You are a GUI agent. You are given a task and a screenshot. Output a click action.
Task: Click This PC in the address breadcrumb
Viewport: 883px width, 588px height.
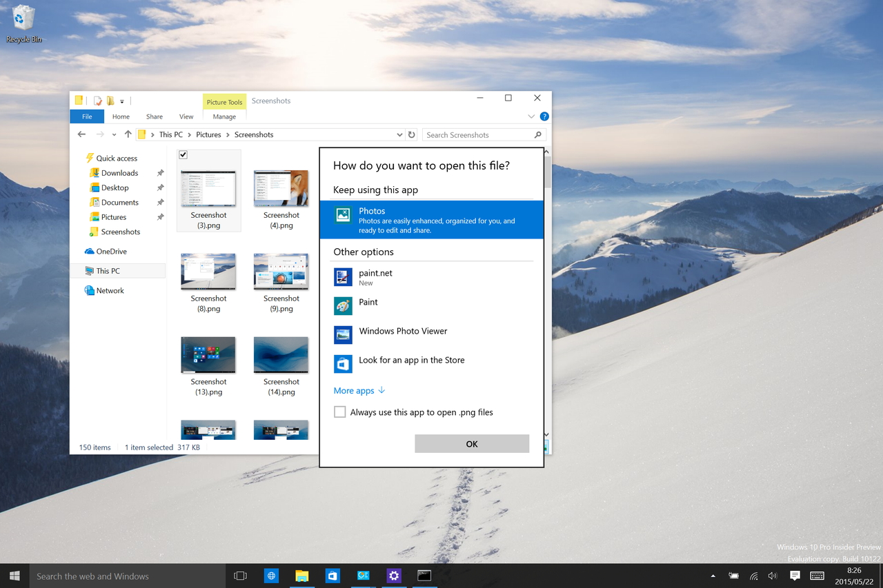(x=171, y=134)
